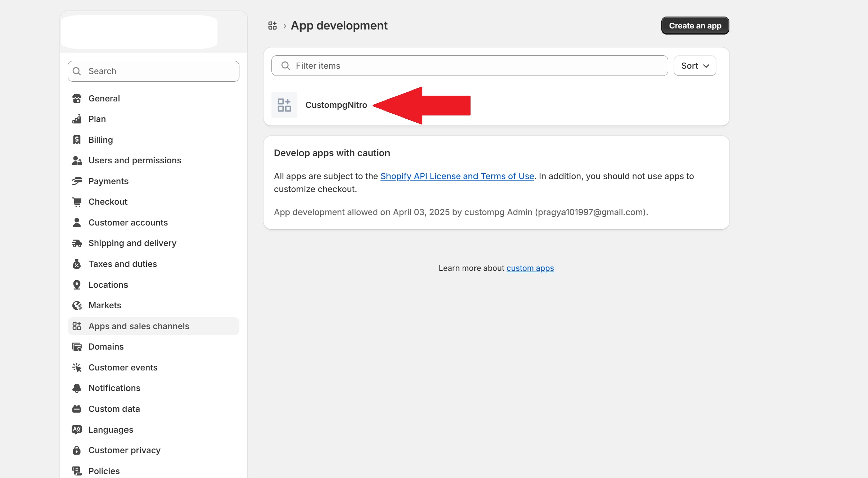The height and width of the screenshot is (478, 868).
Task: Click the Billing receipt icon
Action: point(77,140)
